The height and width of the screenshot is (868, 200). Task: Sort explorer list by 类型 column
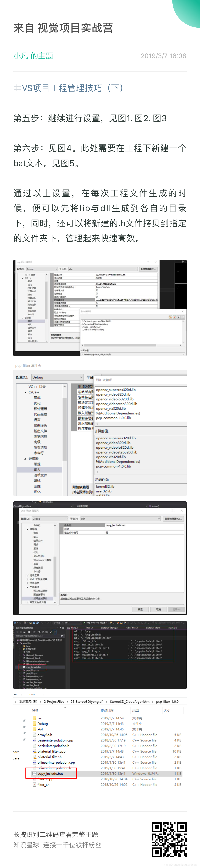[x=135, y=710]
